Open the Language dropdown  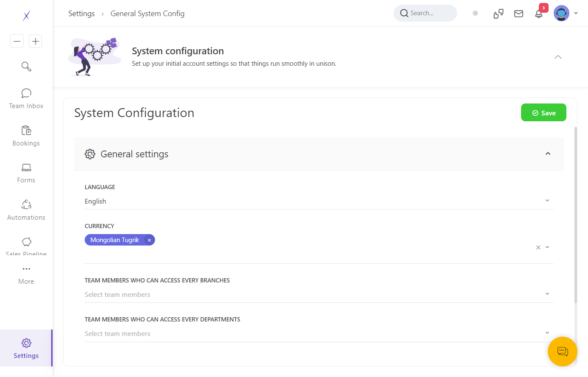pos(319,201)
